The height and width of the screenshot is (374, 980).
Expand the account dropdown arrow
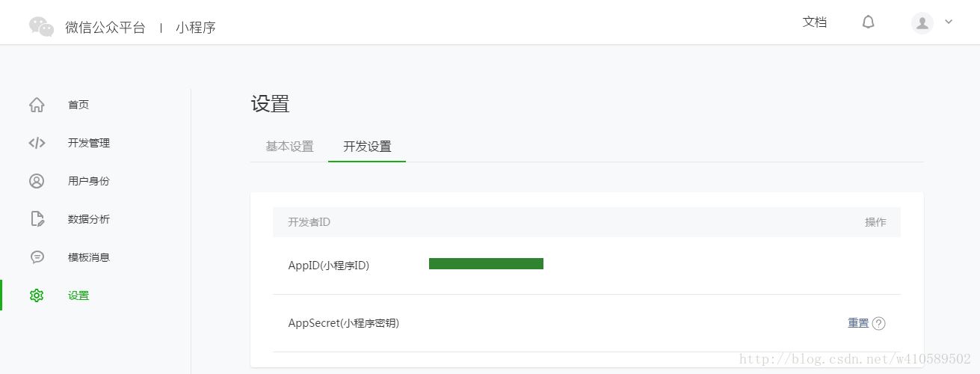[x=949, y=22]
